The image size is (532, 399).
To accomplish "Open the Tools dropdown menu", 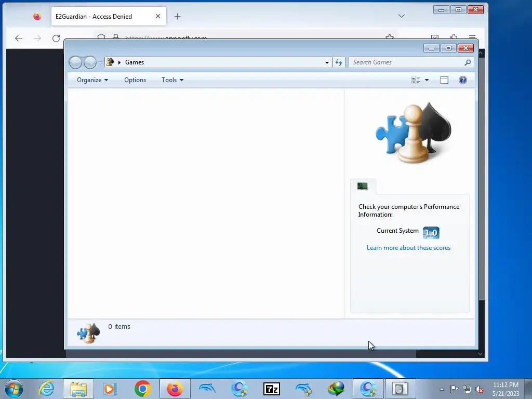I will tap(172, 80).
